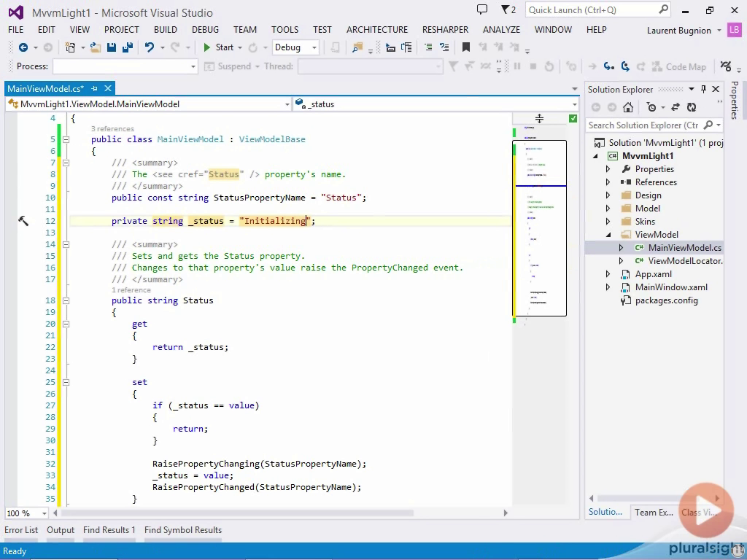Click the comment out selected lines icon
The height and width of the screenshot is (560, 747).
pyautogui.click(x=428, y=47)
